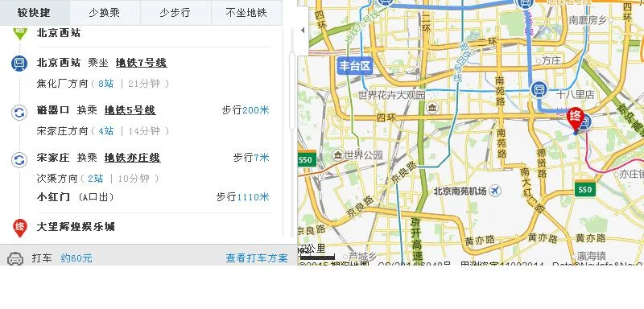
Task: Click the 2站 station count
Action: coord(95,179)
